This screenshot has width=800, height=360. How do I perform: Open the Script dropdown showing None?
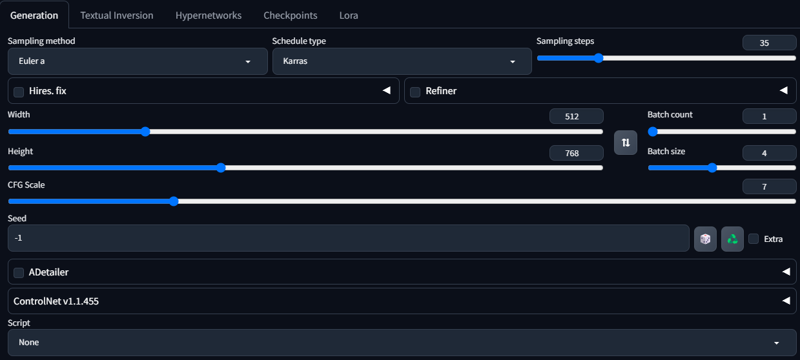pos(402,343)
